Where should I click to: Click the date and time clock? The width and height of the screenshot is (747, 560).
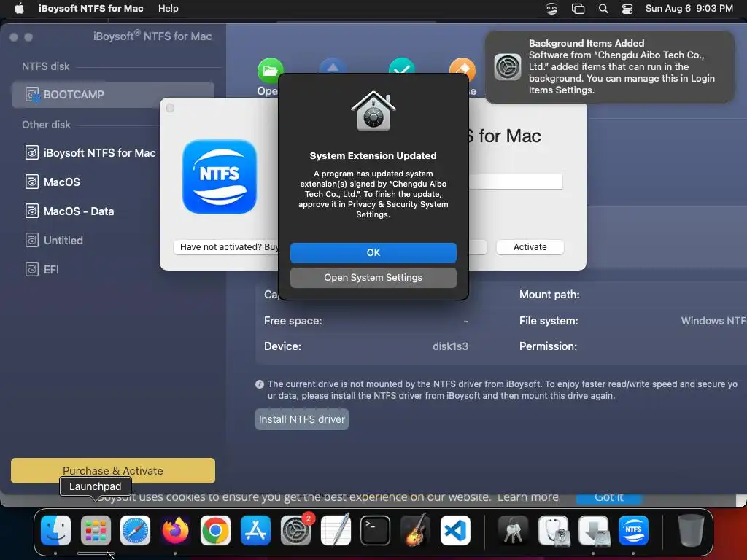[x=689, y=9]
